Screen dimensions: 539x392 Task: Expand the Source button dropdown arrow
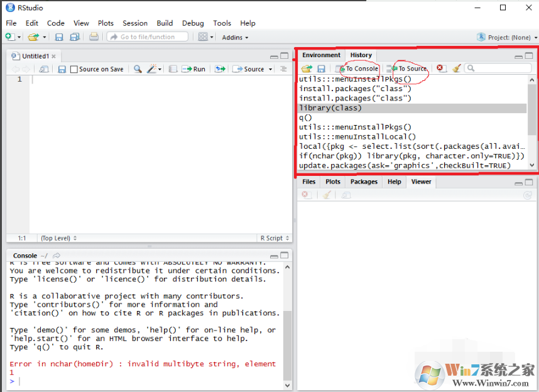(271, 69)
